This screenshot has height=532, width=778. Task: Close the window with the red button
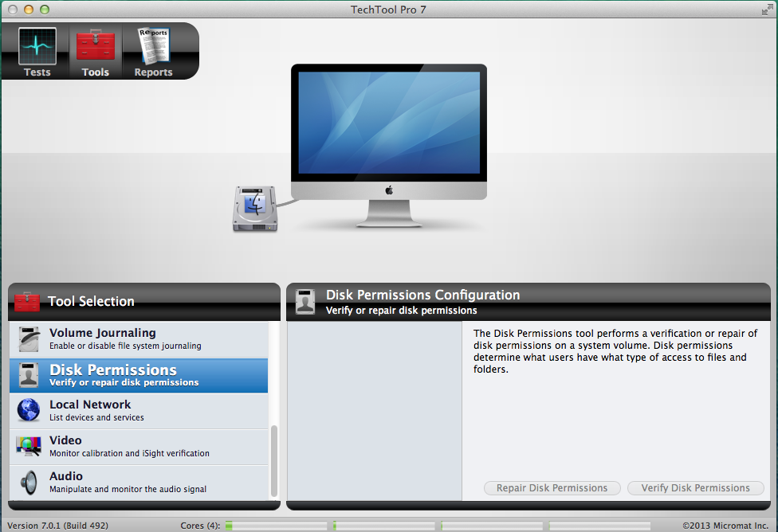[x=13, y=10]
